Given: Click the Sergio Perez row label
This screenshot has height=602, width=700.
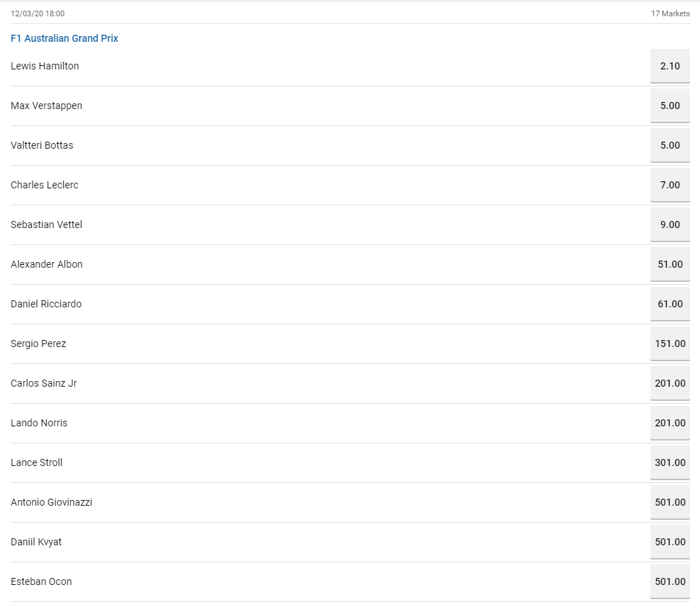Looking at the screenshot, I should [x=38, y=343].
